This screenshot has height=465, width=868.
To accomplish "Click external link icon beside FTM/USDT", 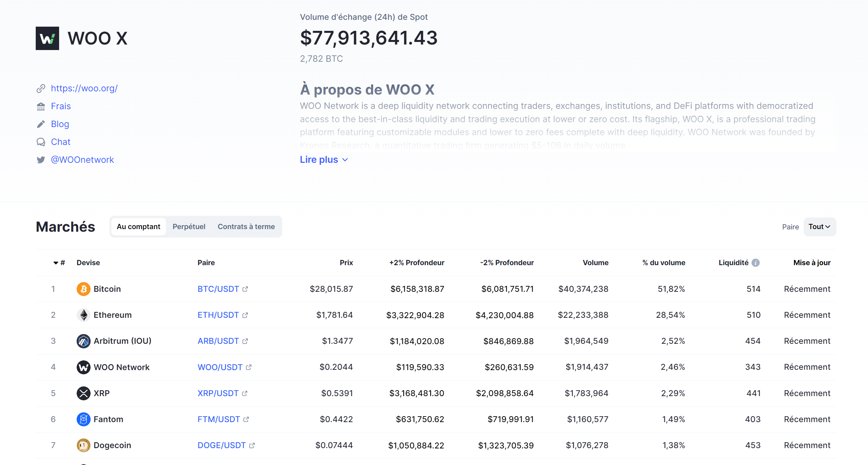I will (x=246, y=419).
